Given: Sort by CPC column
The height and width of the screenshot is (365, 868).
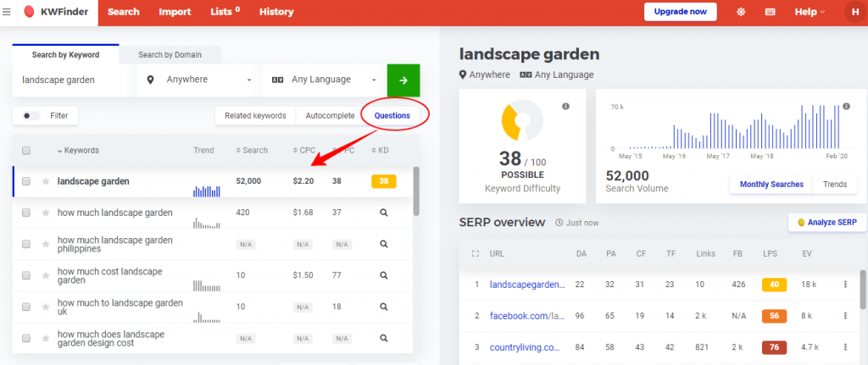Looking at the screenshot, I should point(304,151).
